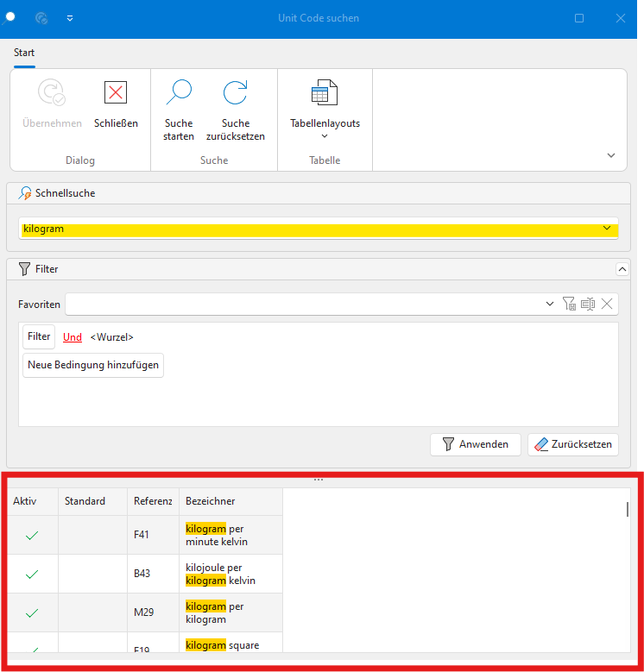Open the Favoriten dropdown list
The width and height of the screenshot is (644, 672).
(x=551, y=304)
